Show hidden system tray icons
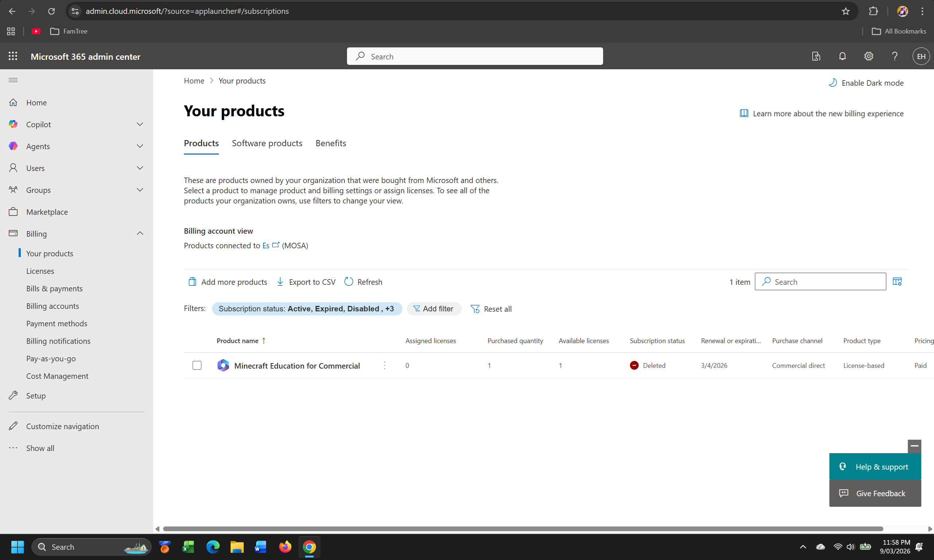 pos(803,547)
